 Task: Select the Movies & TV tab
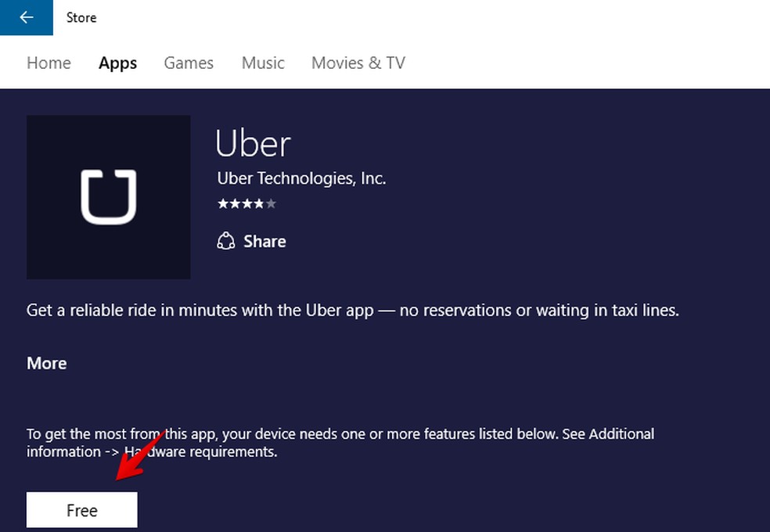tap(358, 63)
